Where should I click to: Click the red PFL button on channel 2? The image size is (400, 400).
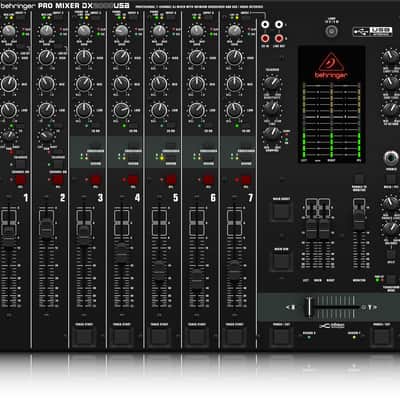pos(58,180)
